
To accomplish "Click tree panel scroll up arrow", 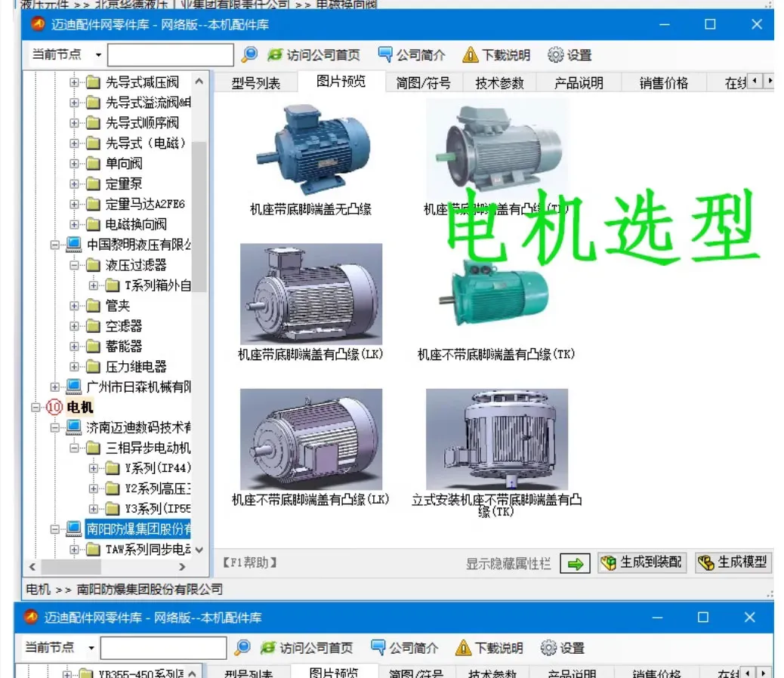I will click(x=199, y=81).
